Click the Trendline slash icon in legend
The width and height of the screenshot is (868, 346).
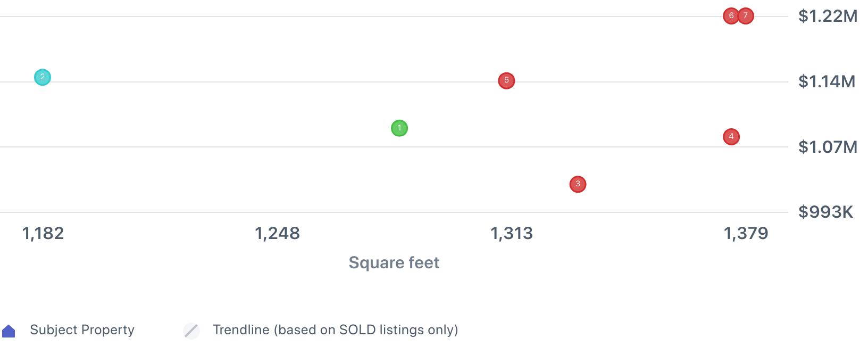click(x=191, y=331)
